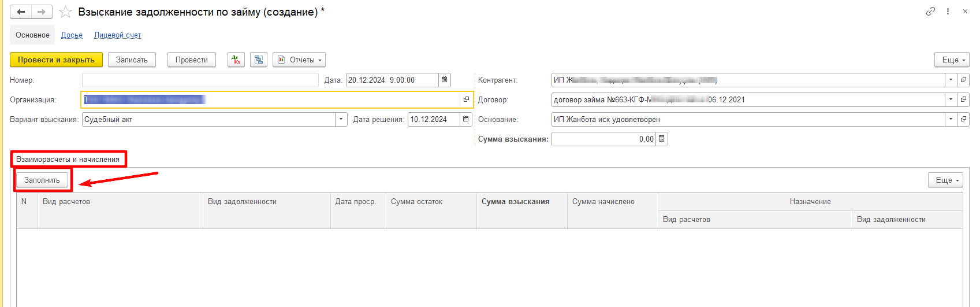Expand the Отчеты dropdown button
980x307 pixels.
tap(299, 60)
